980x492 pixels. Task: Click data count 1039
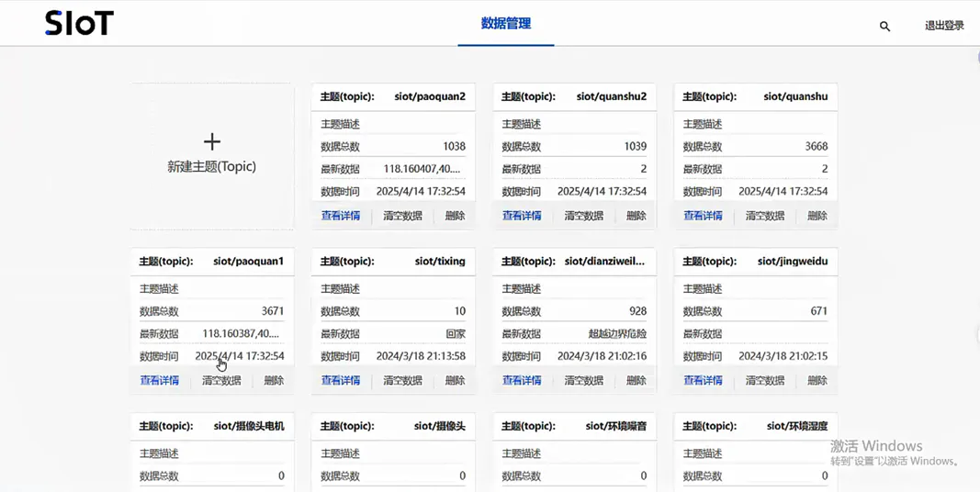tap(636, 147)
